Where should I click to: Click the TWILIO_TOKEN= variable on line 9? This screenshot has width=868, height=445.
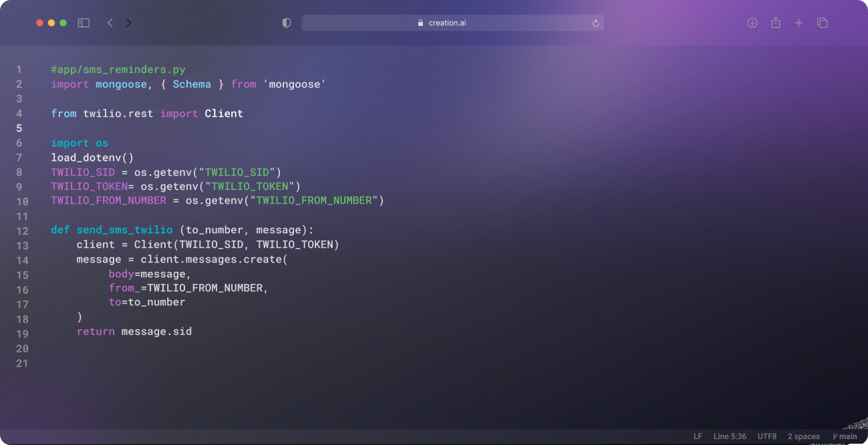pyautogui.click(x=93, y=186)
